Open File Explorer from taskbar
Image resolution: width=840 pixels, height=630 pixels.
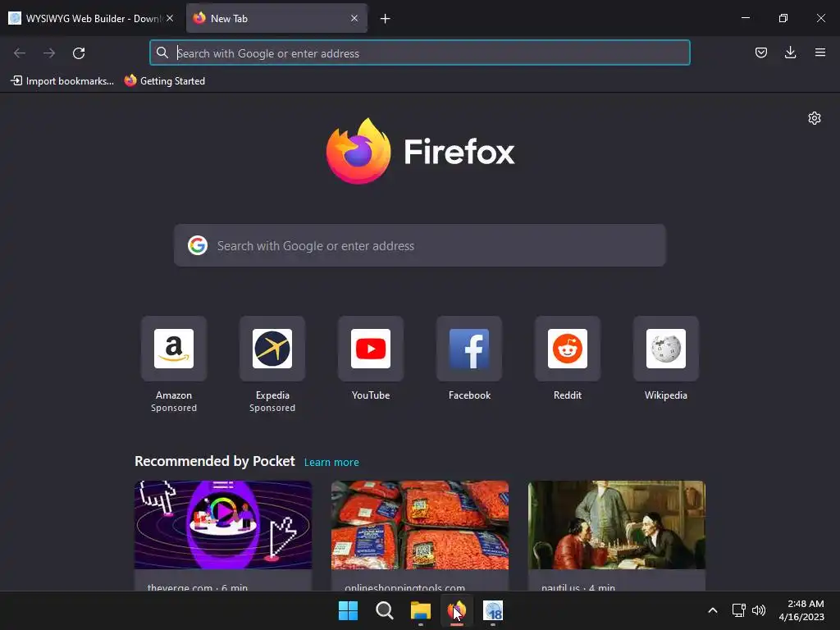click(x=421, y=610)
